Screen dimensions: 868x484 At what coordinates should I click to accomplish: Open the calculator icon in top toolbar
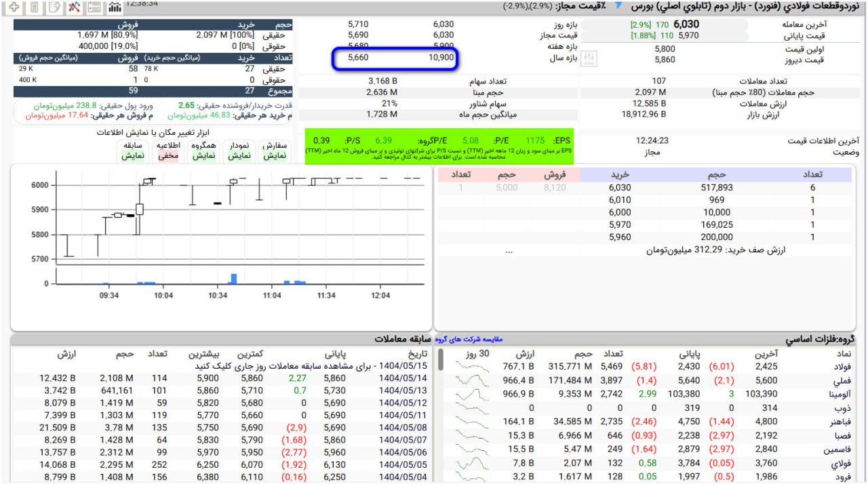34,7
